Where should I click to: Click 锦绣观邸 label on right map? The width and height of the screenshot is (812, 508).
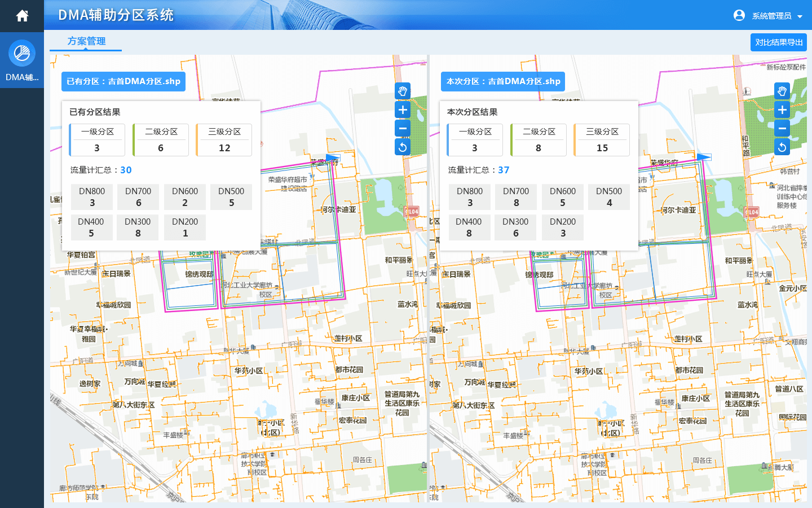coord(540,275)
